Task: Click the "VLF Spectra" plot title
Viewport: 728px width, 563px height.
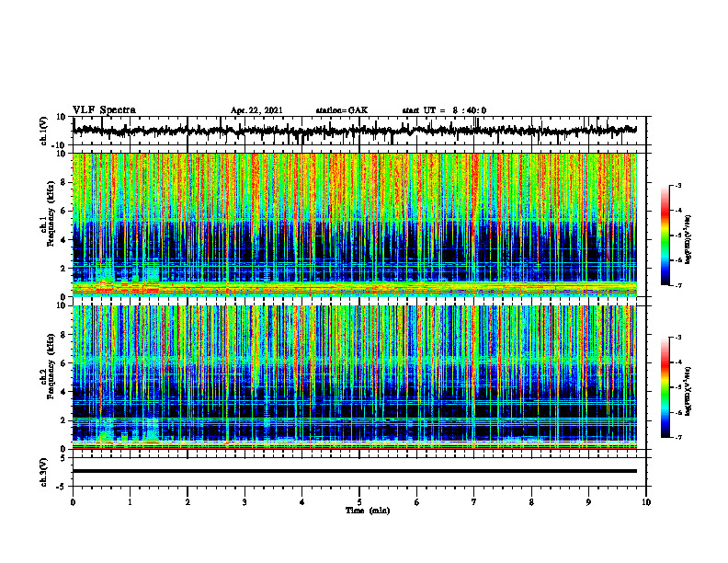Action: (x=104, y=110)
